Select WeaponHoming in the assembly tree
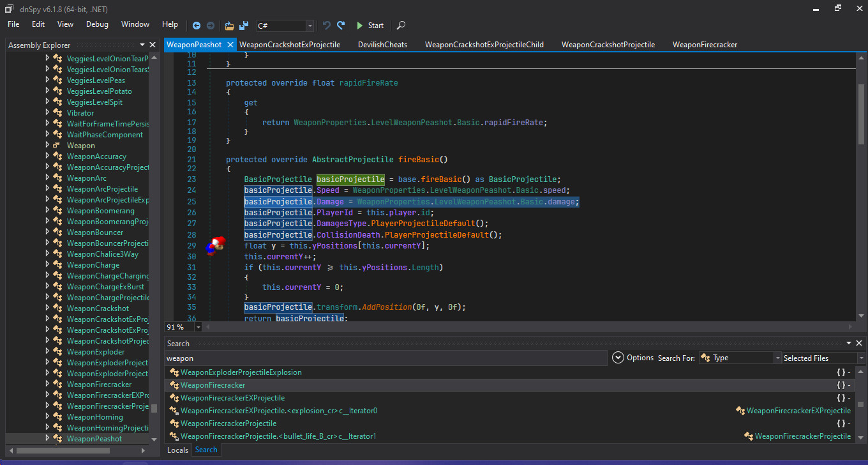This screenshot has width=868, height=465. pos(94,417)
